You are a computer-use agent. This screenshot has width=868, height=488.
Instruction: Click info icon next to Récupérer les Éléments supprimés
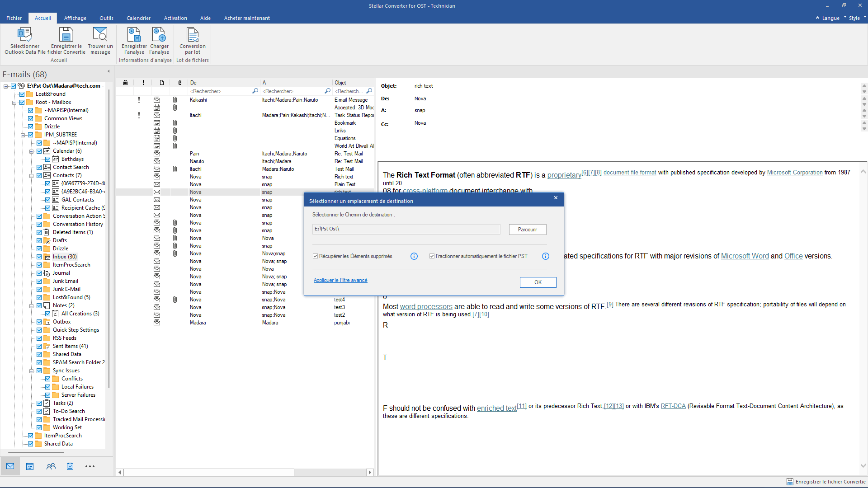tap(414, 256)
